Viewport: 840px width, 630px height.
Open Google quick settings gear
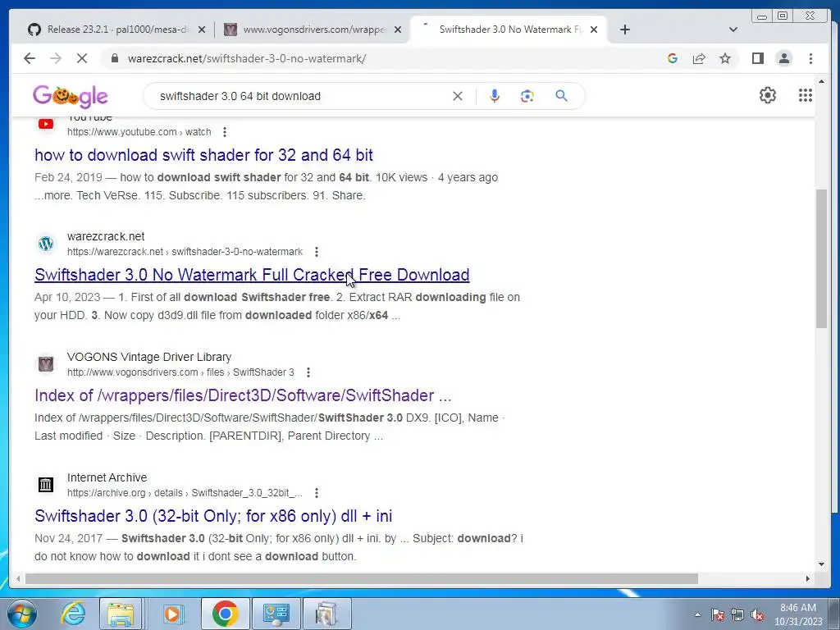768,95
